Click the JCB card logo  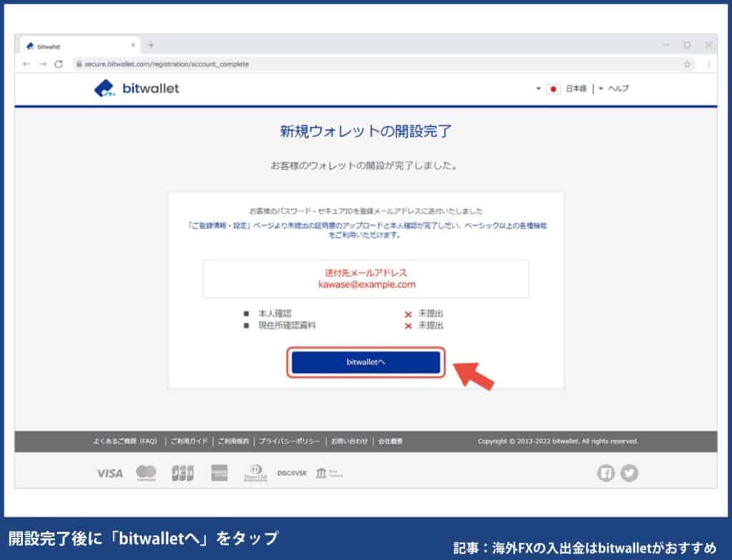[x=182, y=473]
